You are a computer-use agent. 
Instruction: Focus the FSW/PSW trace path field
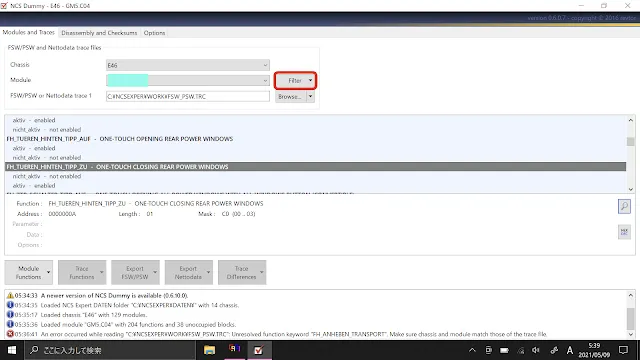click(188, 96)
